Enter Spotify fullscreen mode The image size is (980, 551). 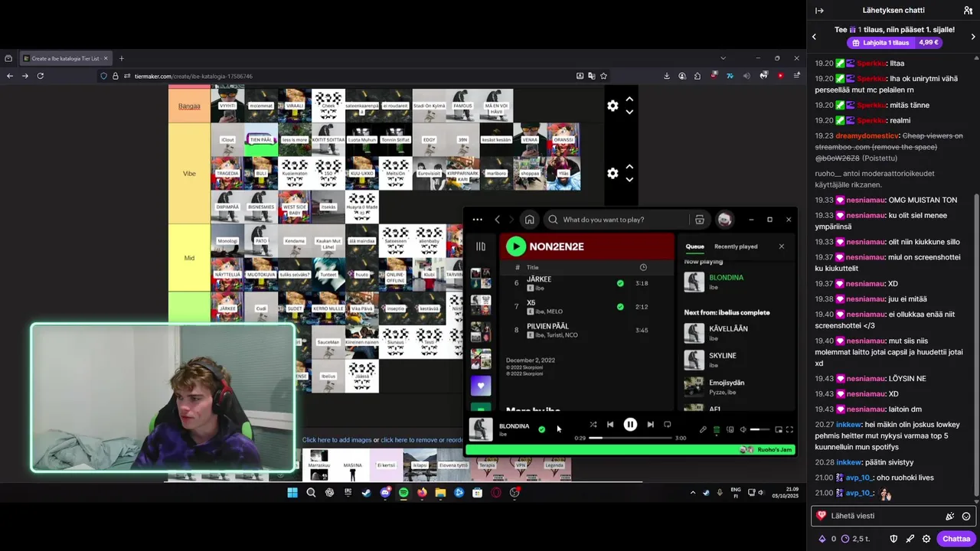coord(789,429)
